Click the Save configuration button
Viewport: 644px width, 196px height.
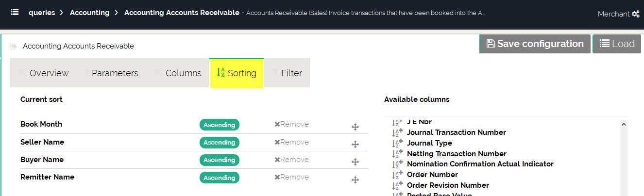click(x=535, y=44)
